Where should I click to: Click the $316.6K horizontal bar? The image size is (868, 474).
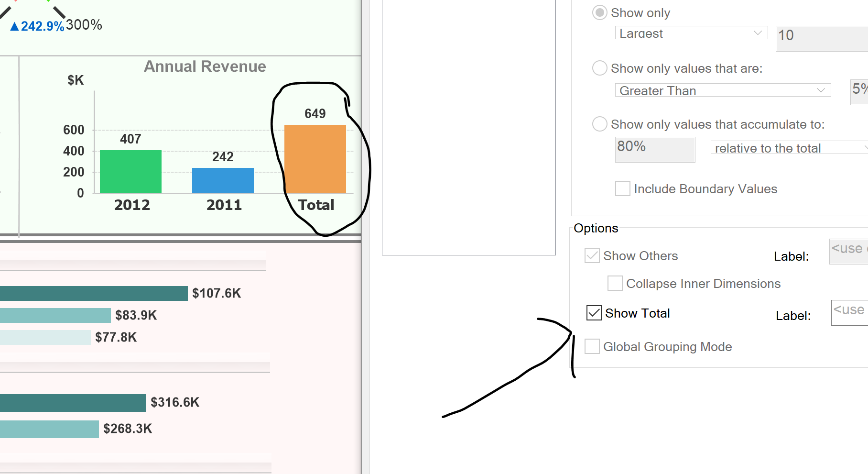click(73, 403)
